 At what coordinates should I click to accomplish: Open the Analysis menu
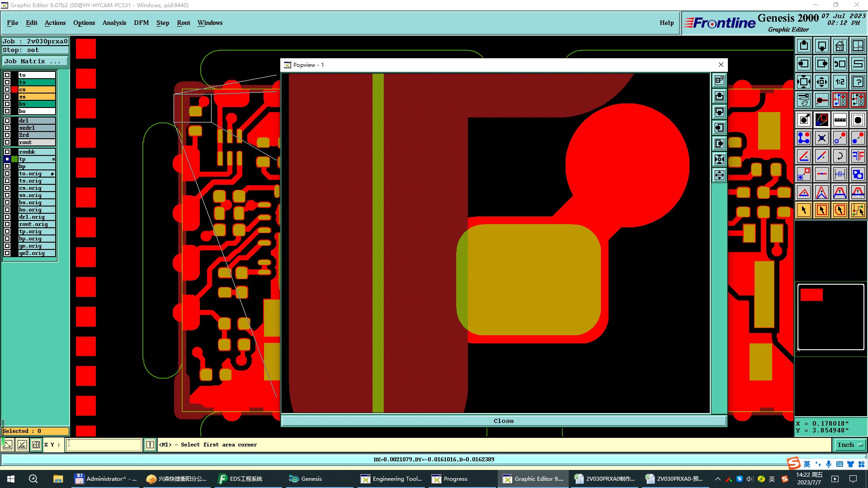(114, 23)
